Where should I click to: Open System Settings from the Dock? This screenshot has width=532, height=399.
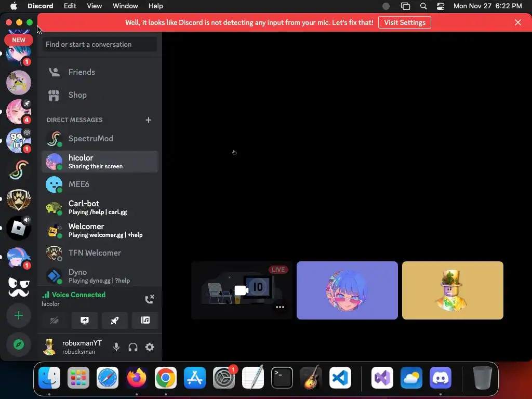tap(224, 378)
